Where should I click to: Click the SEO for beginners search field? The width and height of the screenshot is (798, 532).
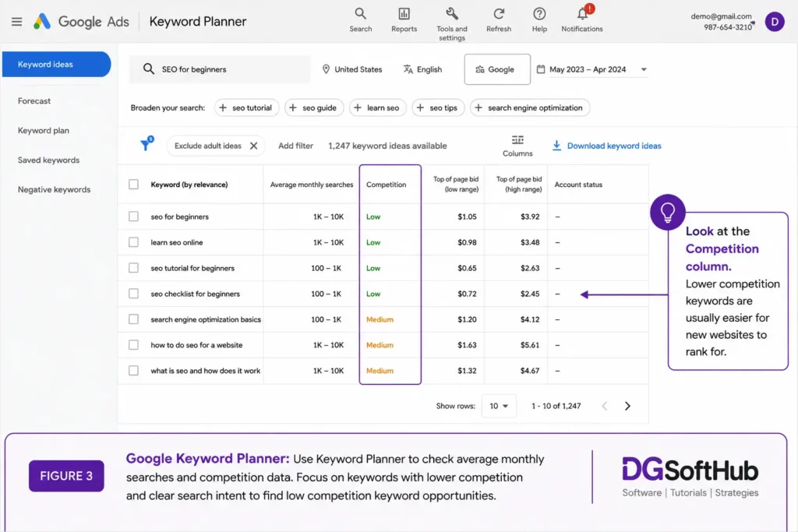pyautogui.click(x=219, y=69)
